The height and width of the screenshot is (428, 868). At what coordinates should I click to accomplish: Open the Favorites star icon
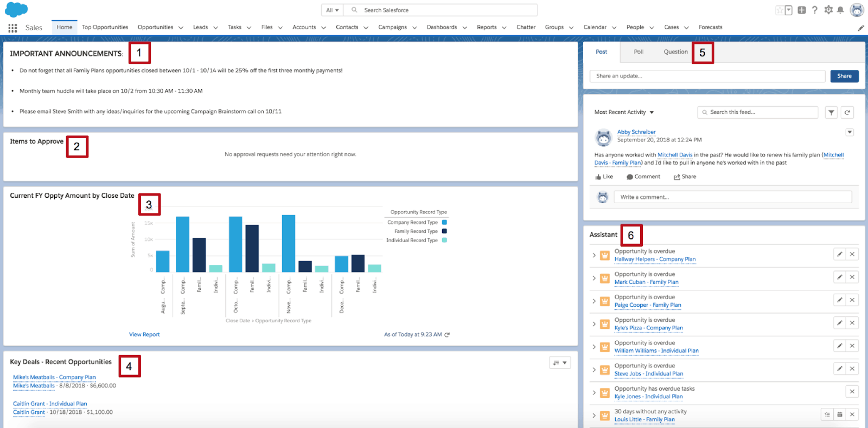click(779, 10)
